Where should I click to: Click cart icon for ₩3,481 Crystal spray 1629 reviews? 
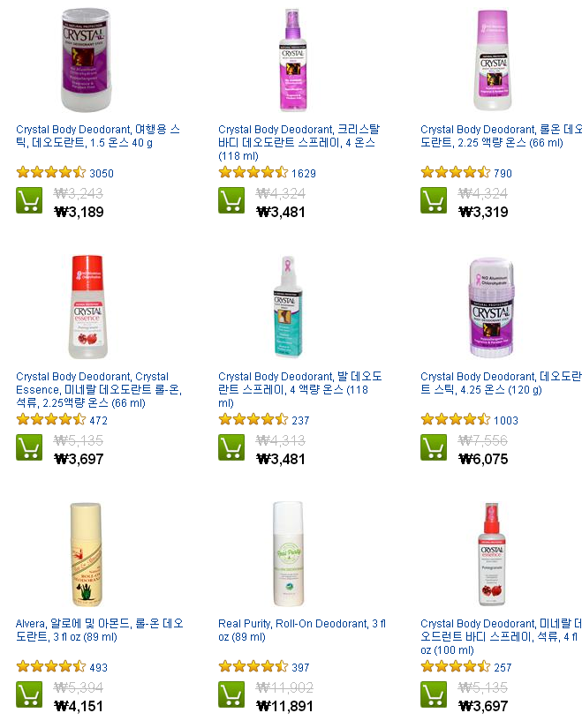tap(231, 200)
